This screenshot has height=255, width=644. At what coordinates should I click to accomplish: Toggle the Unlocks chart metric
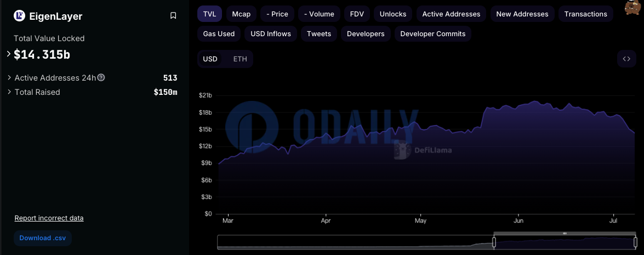pyautogui.click(x=393, y=14)
